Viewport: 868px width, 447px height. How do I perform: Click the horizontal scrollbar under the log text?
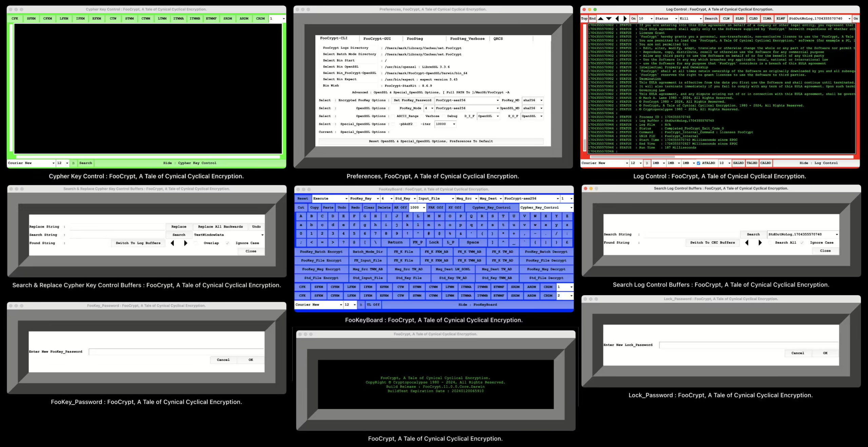pos(633,157)
